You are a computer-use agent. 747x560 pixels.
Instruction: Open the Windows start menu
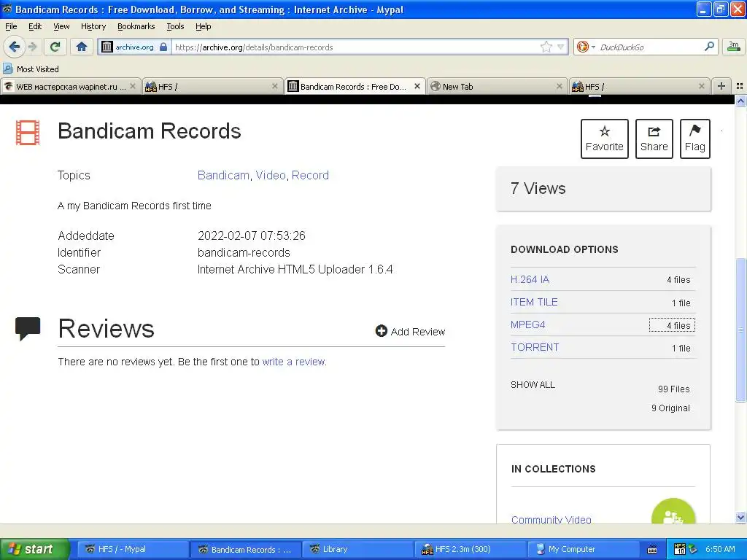coord(34,549)
